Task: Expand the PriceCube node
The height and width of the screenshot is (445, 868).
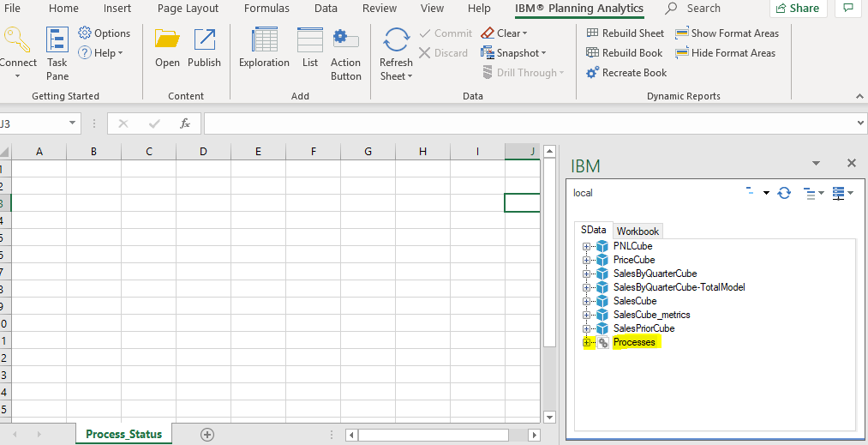Action: coord(586,260)
